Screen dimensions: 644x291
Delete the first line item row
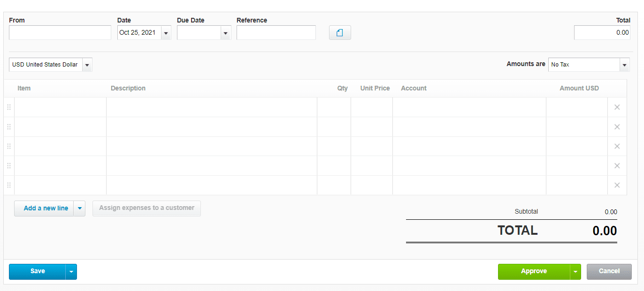617,107
